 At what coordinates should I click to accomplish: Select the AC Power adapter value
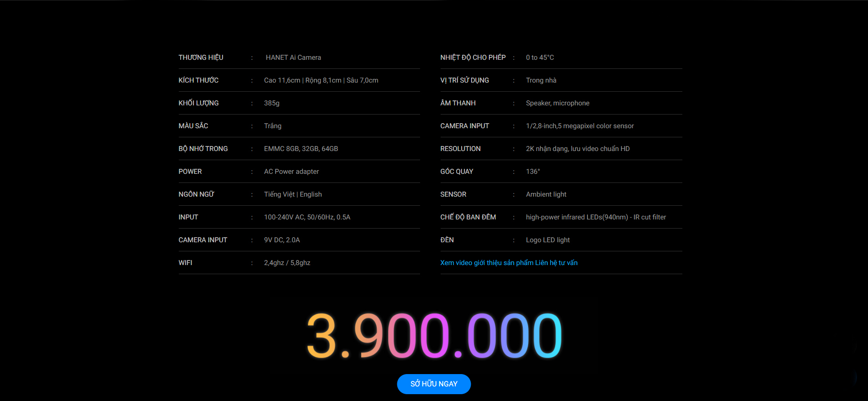click(291, 172)
